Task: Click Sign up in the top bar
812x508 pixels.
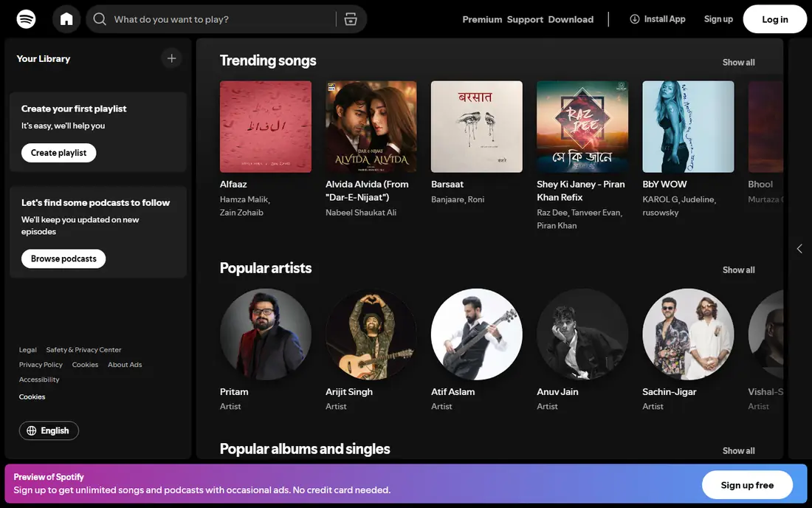Action: (x=718, y=19)
